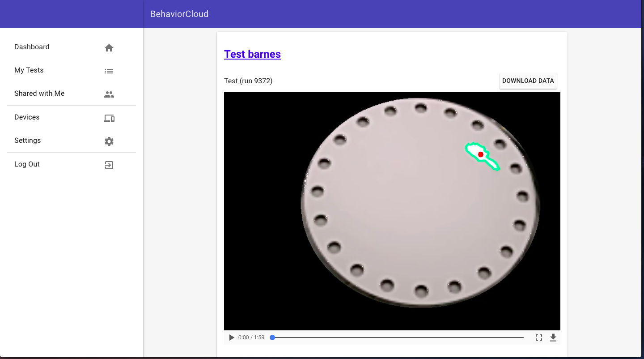
Task: Open the Test barnes link
Action: click(x=252, y=54)
